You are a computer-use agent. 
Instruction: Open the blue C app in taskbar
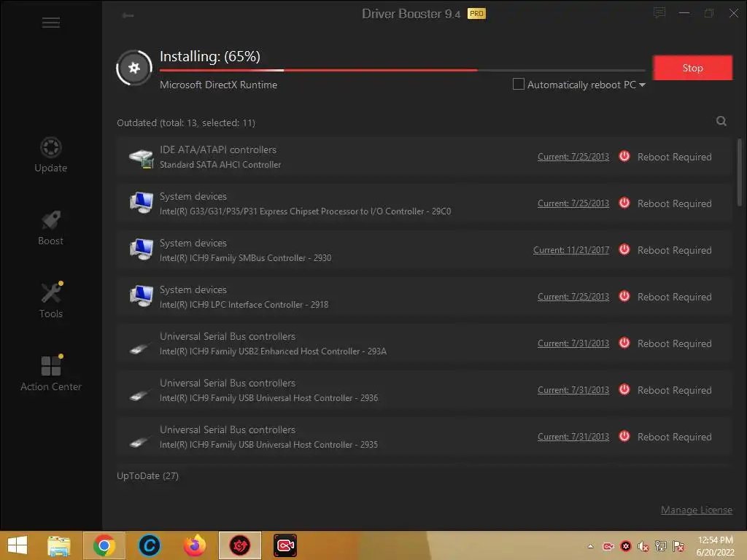(149, 545)
